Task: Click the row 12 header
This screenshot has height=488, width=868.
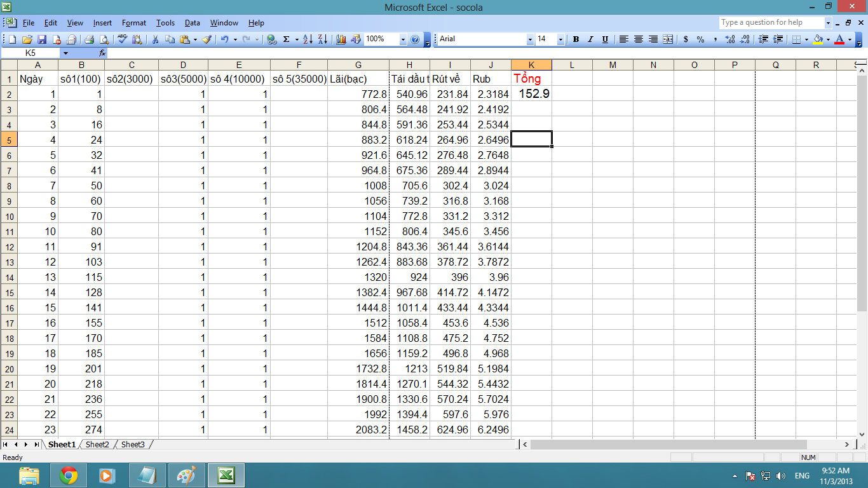Action: (x=9, y=247)
